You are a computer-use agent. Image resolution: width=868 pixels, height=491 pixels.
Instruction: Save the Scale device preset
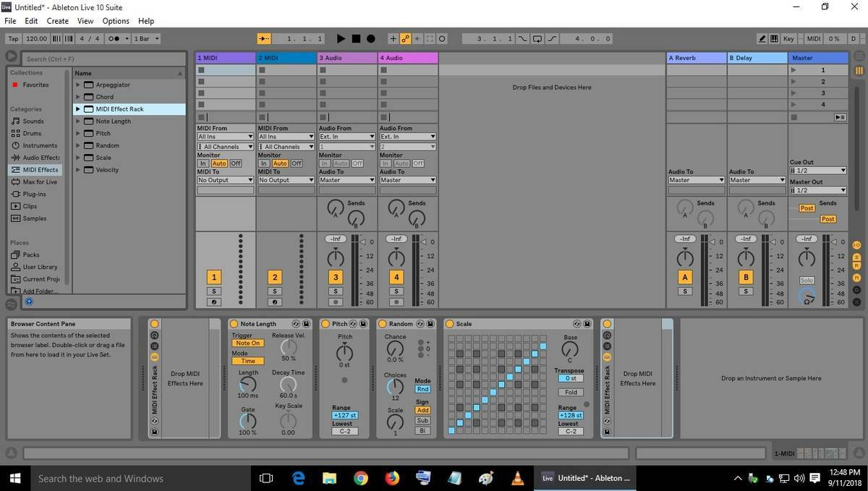(587, 324)
